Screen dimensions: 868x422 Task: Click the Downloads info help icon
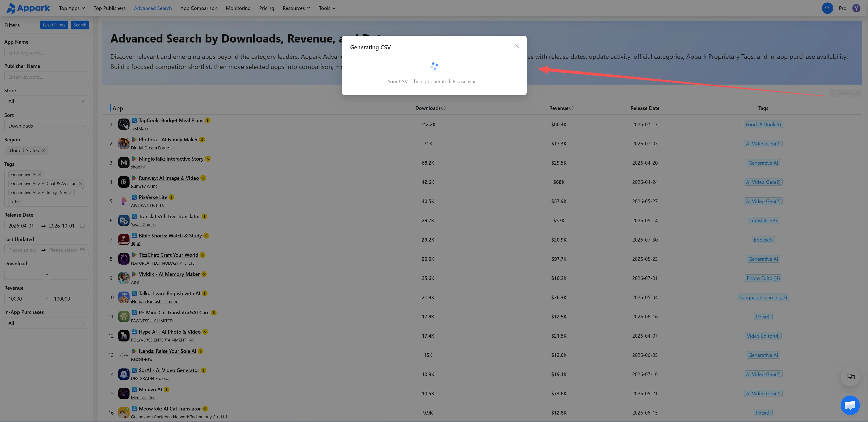point(443,108)
